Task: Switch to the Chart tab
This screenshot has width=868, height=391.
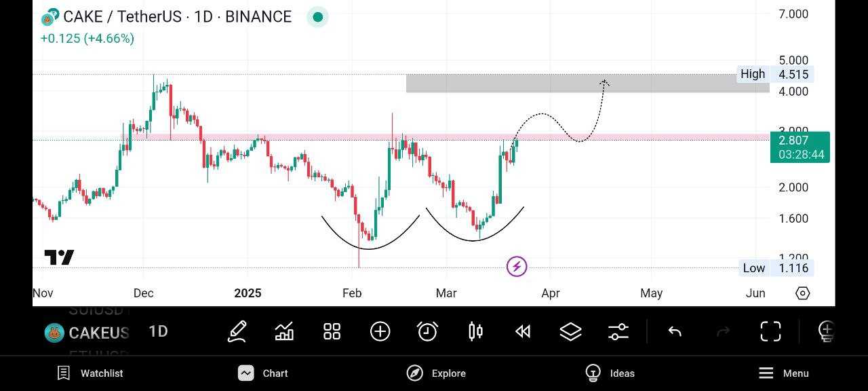Action: point(263,373)
